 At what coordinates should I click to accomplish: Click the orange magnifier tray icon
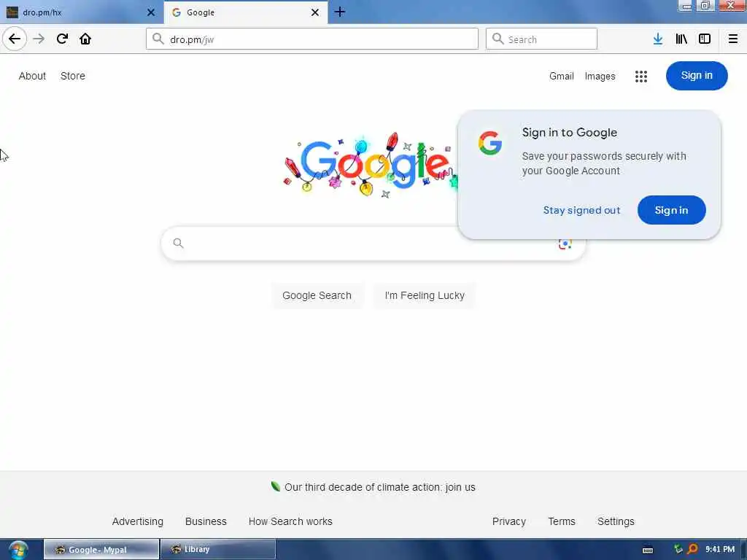pos(693,549)
